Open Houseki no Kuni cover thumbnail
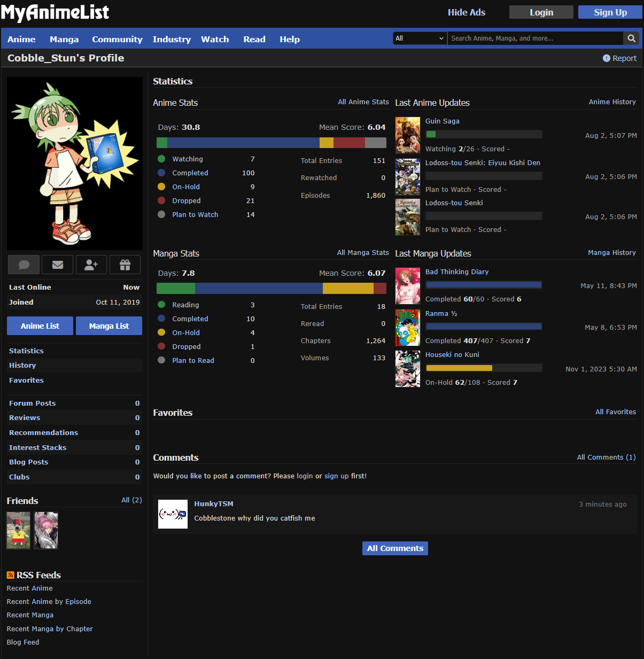 coord(408,369)
